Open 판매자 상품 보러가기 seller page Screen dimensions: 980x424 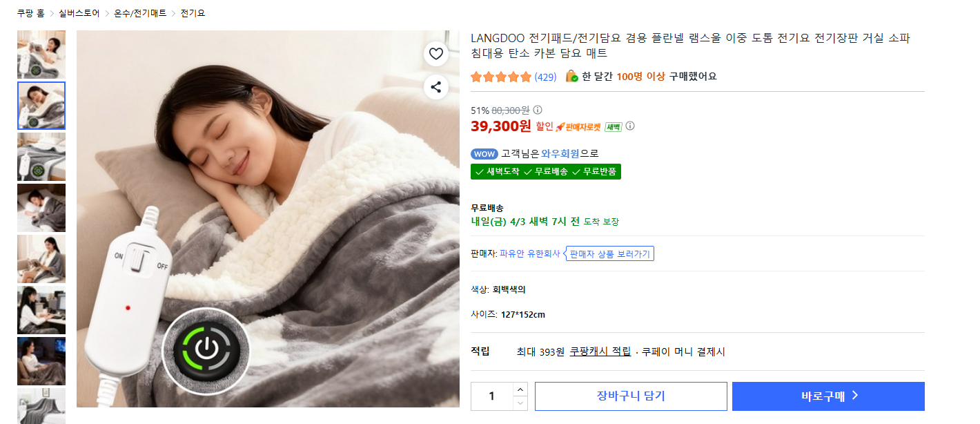click(609, 253)
